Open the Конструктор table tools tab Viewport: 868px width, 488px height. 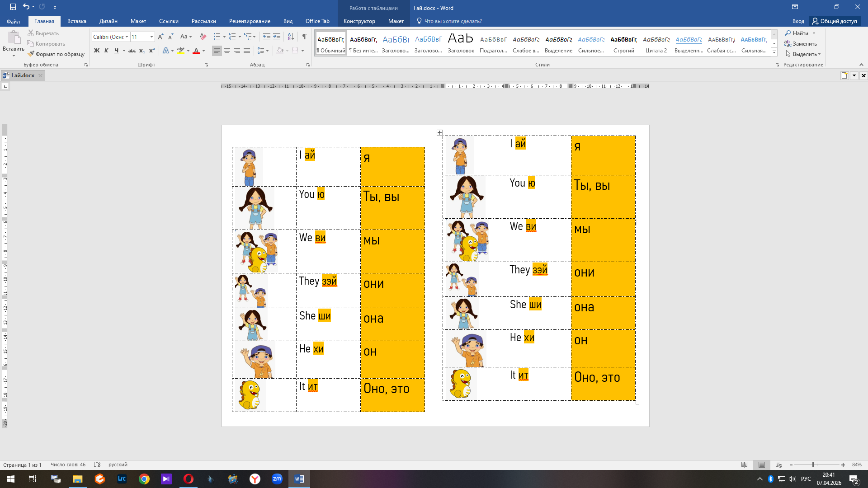tap(359, 21)
